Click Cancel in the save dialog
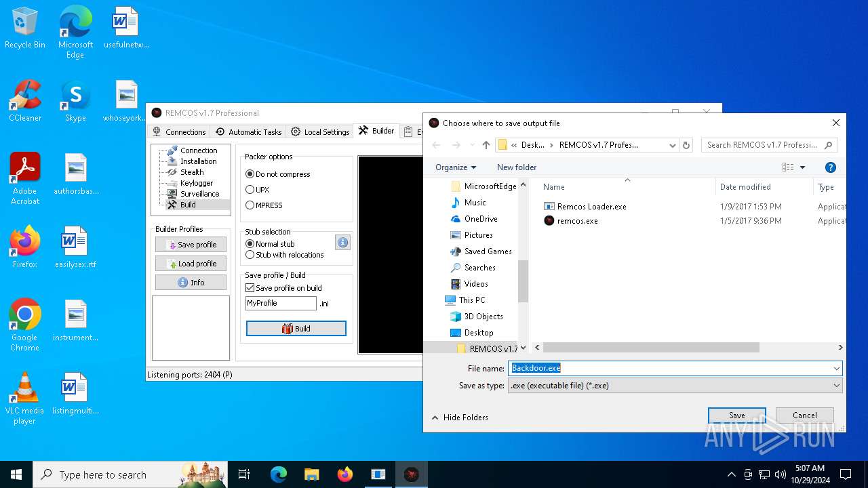This screenshot has width=868, height=488. 805,415
